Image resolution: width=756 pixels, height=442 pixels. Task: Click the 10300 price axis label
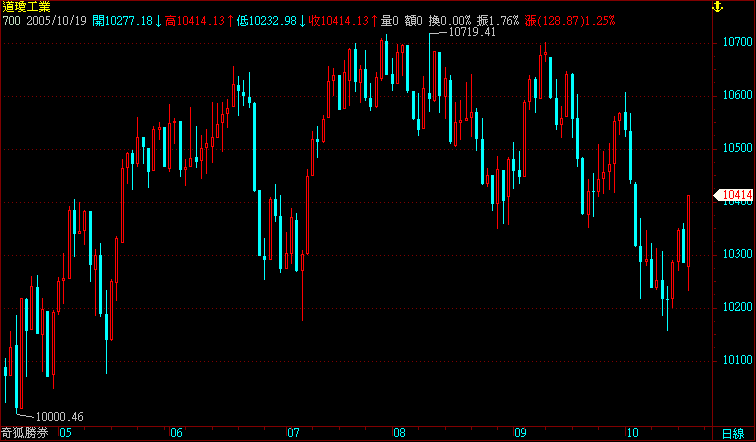[737, 254]
